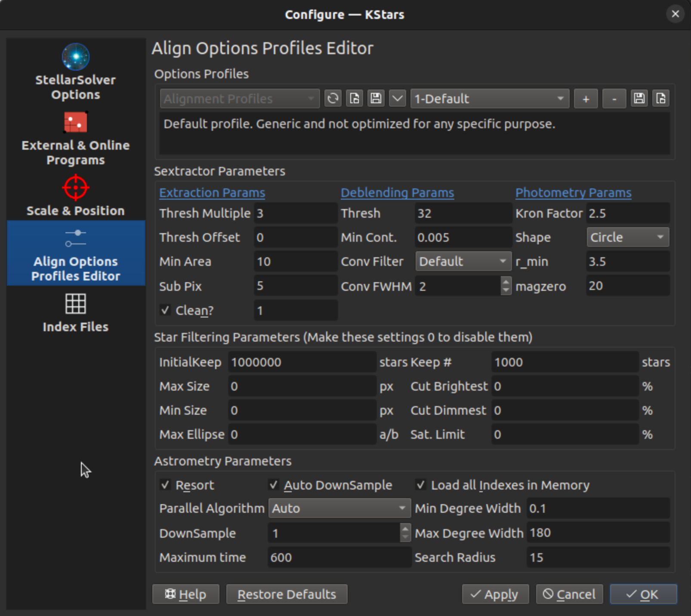Open the Shape selector showing Circle
This screenshot has height=616, width=691.
[628, 237]
